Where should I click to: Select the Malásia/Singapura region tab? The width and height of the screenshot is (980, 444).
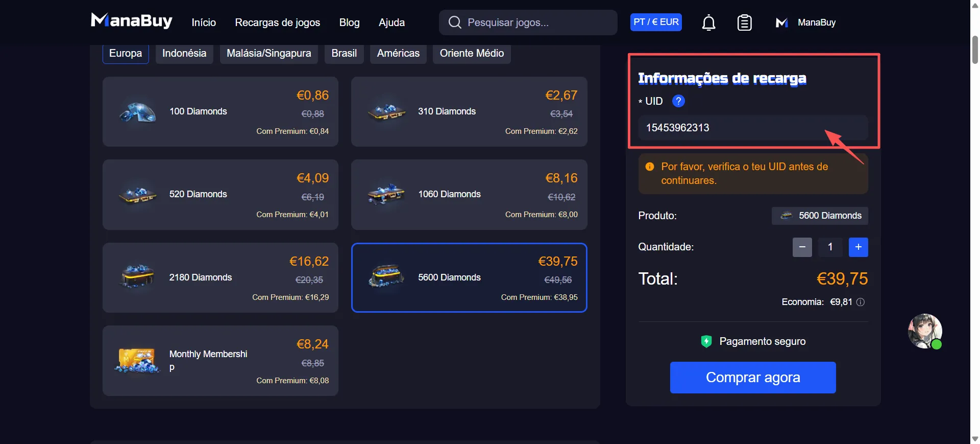[x=269, y=54]
